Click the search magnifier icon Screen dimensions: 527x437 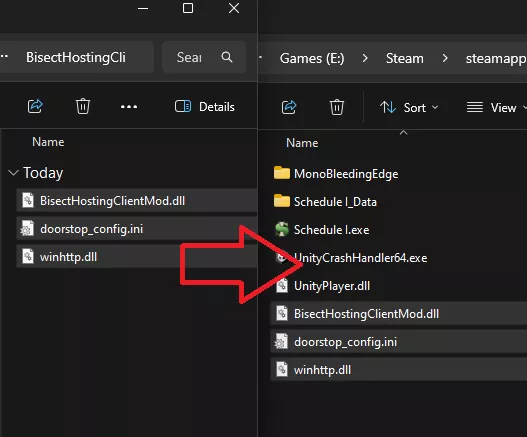[x=227, y=57]
